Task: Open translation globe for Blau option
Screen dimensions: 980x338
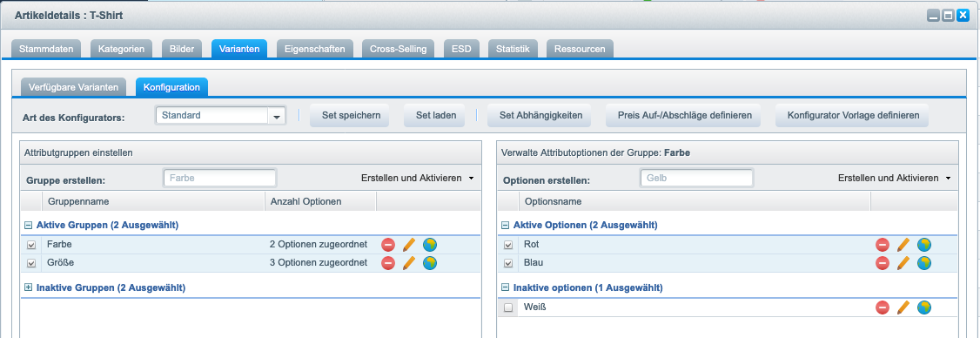Action: click(x=923, y=263)
